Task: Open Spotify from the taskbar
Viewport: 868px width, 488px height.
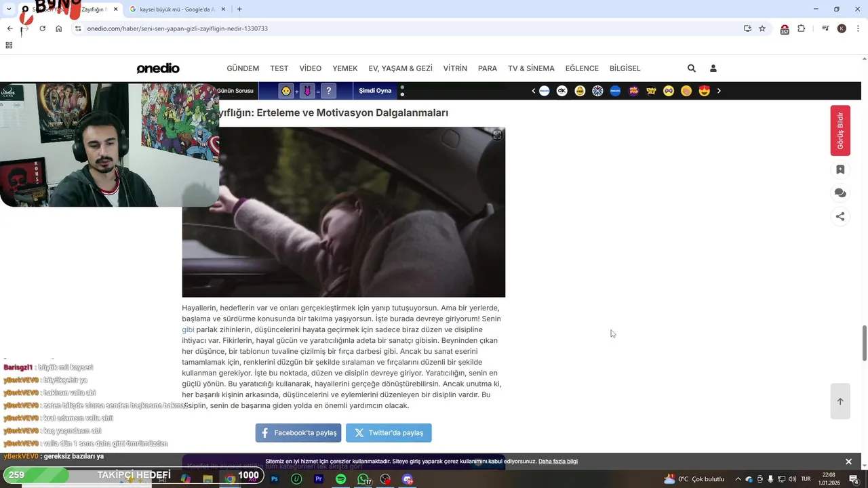Action: coord(341,479)
